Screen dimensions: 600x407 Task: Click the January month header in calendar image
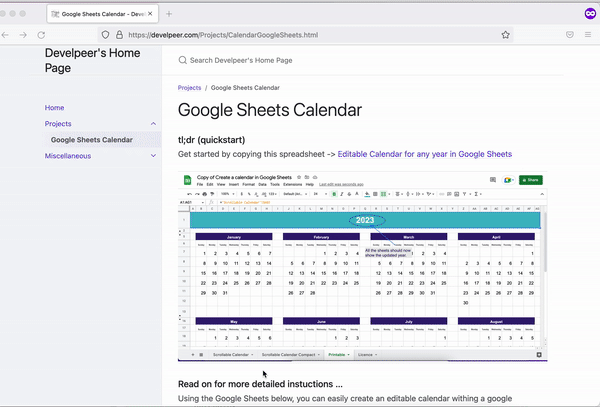(234, 237)
